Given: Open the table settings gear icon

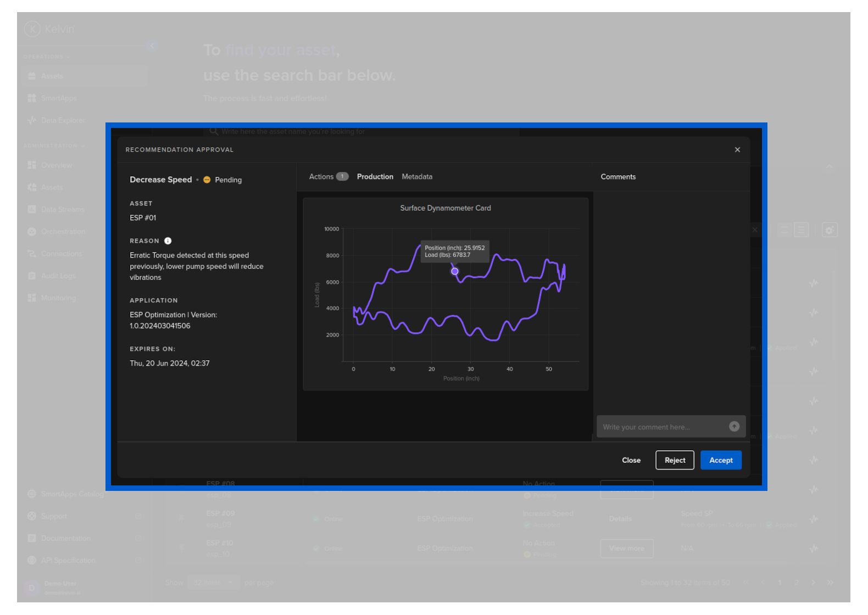Looking at the screenshot, I should 830,230.
